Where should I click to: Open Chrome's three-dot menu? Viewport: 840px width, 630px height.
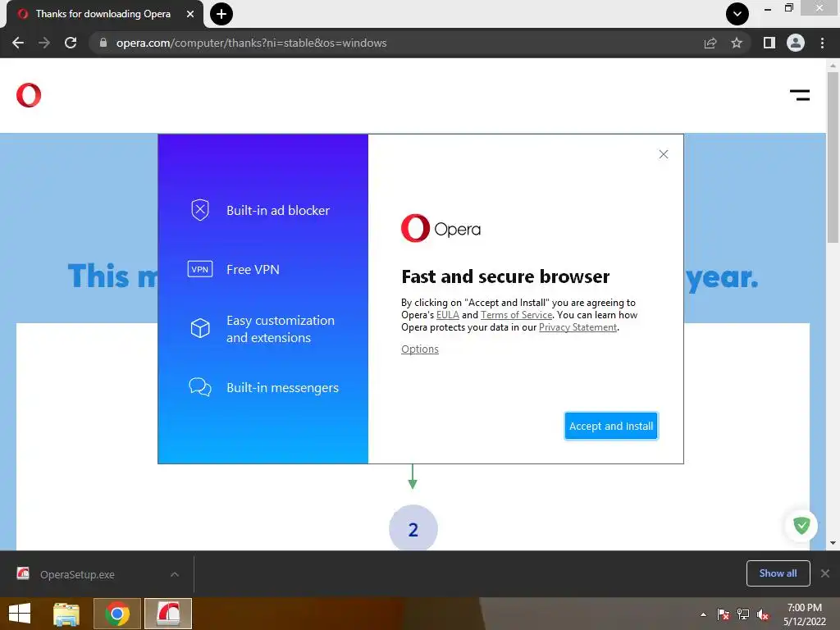coord(822,43)
